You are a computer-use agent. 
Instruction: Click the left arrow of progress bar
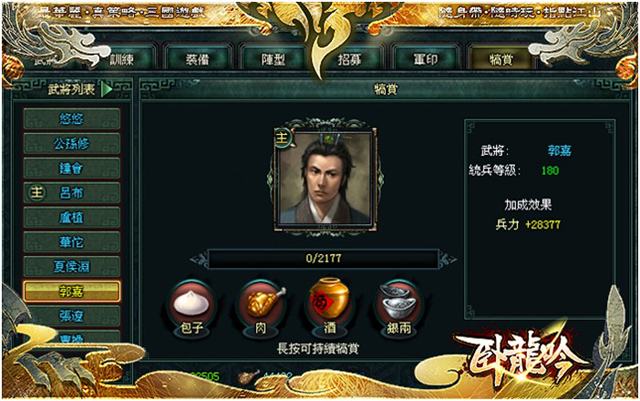click(x=200, y=258)
